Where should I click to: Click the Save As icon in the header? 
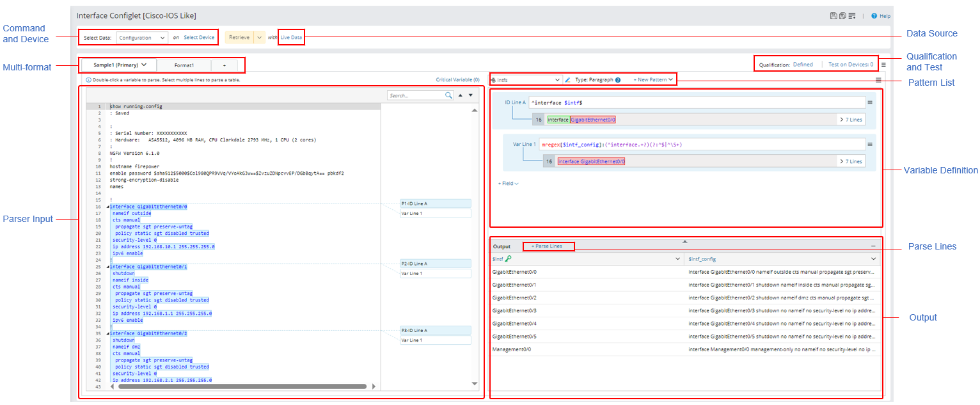tap(842, 16)
